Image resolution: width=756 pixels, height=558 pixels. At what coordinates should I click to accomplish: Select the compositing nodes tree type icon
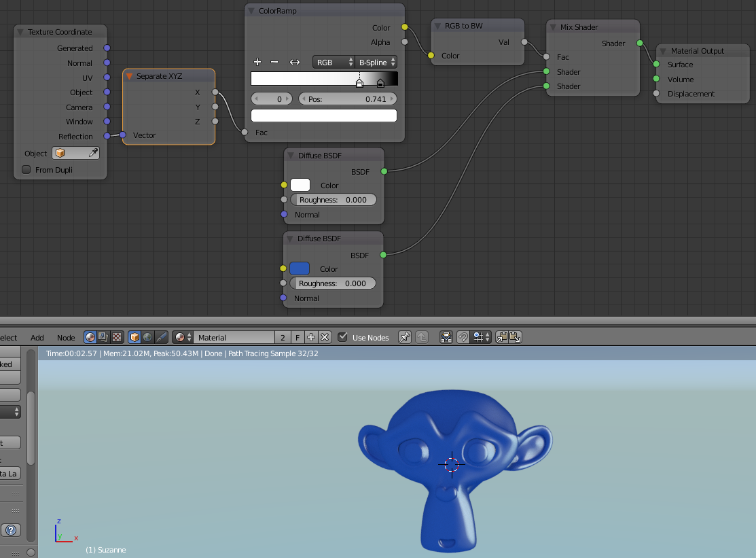tap(103, 337)
